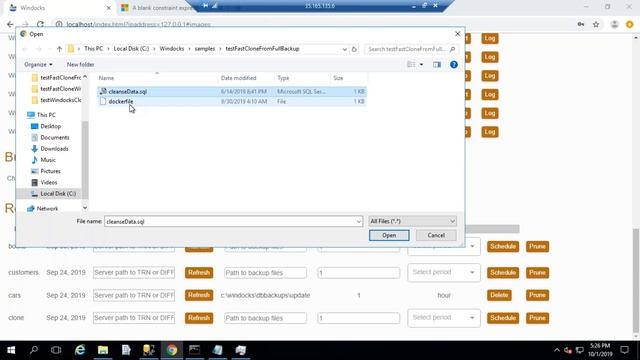Click the Open button in dialog
640x360 pixels.
point(389,235)
